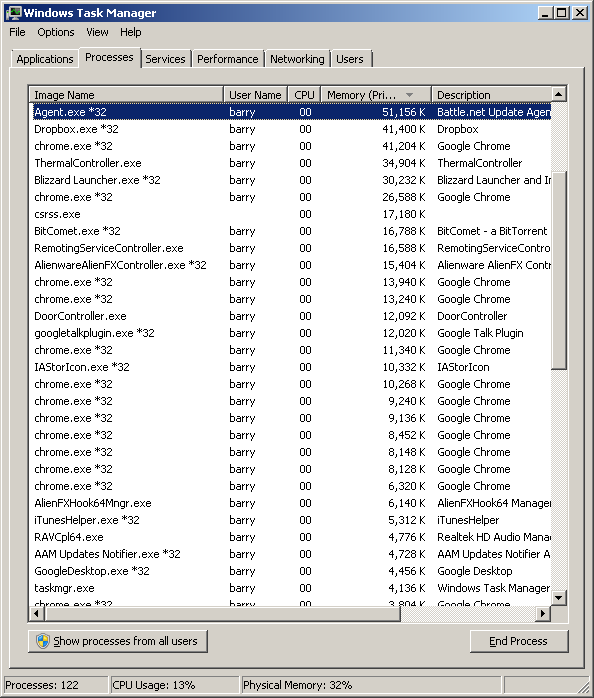This screenshot has height=698, width=594.
Task: Click the vertical scrollbar thumb
Action: click(x=559, y=270)
